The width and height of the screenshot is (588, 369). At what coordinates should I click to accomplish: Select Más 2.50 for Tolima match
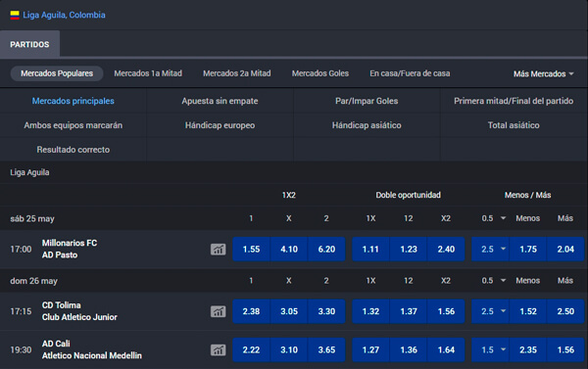tap(565, 311)
